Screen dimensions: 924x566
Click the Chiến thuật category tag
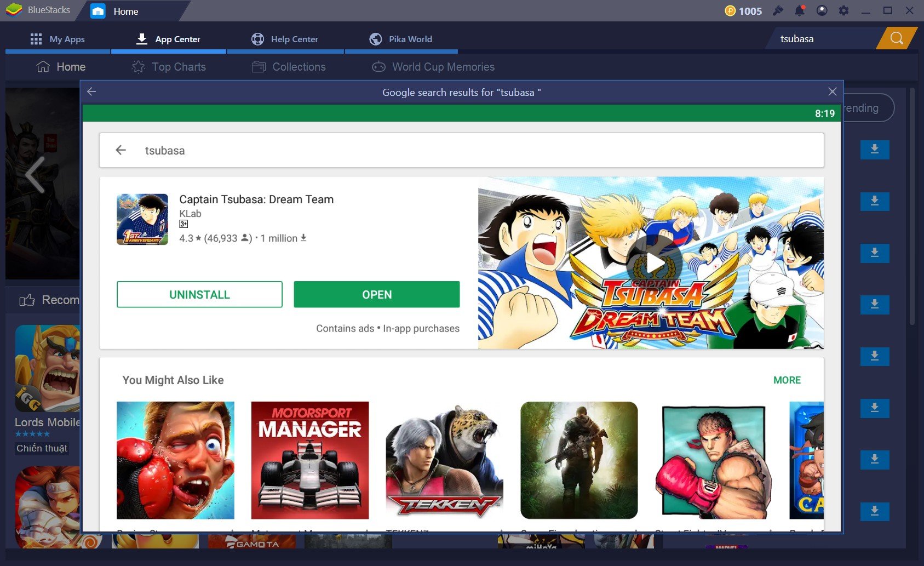coord(42,448)
